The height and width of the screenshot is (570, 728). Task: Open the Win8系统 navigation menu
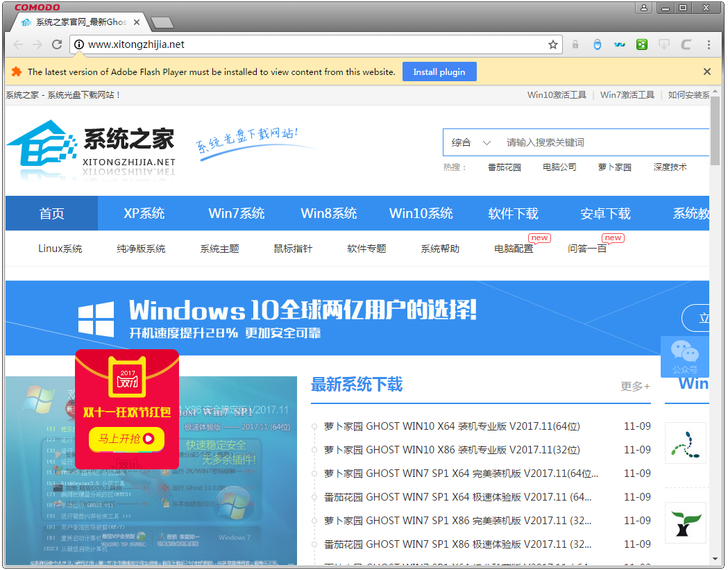(329, 213)
